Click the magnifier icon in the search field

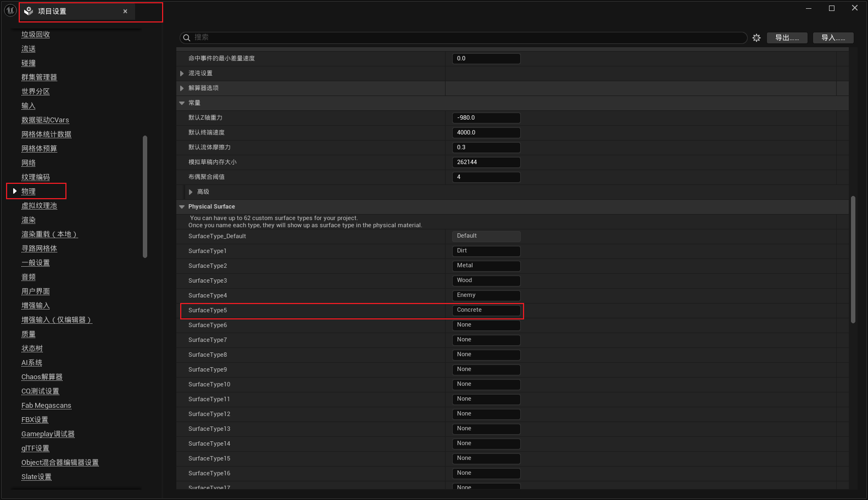tap(187, 37)
